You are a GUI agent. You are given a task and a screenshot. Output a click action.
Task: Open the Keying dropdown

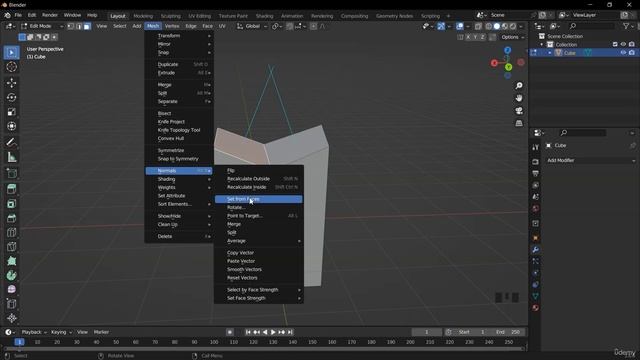click(x=61, y=332)
